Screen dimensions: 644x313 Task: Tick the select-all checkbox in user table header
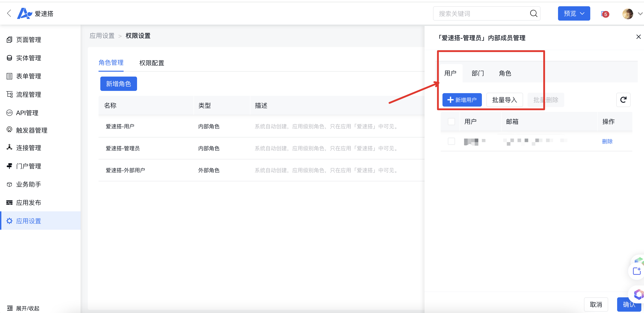click(x=451, y=122)
